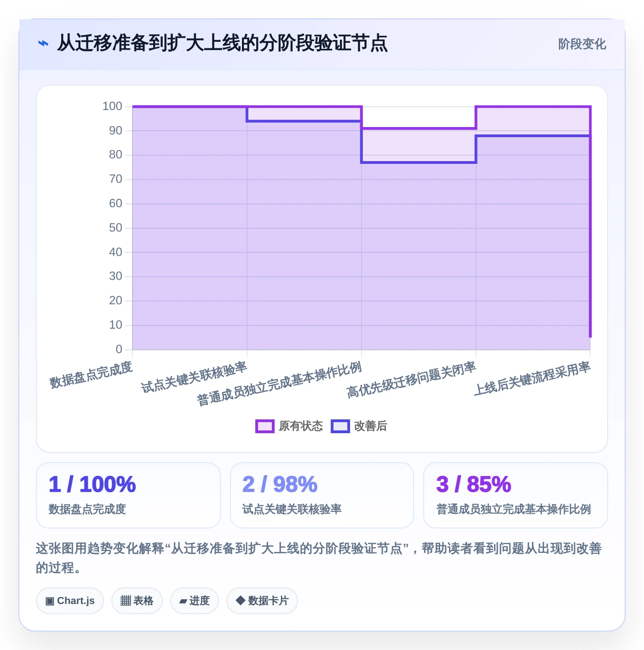This screenshot has width=644, height=650.
Task: Open the 3 / 85% data card
Action: tap(516, 495)
